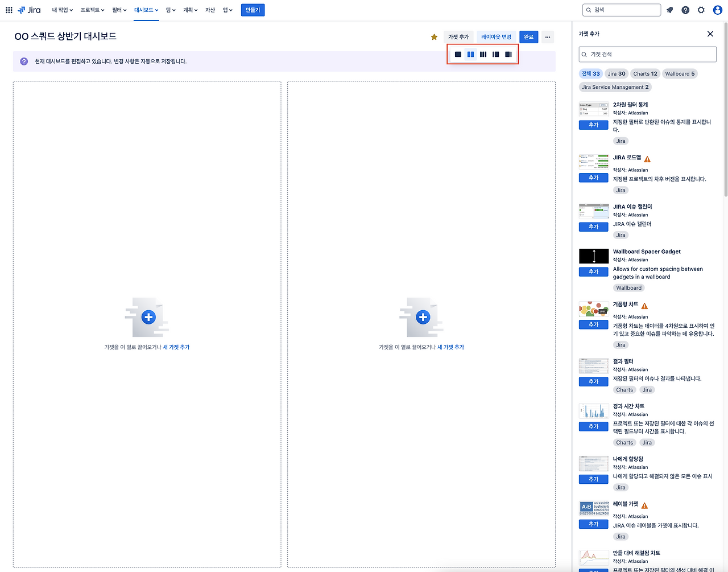This screenshot has width=728, height=572.
Task: Select the right sidebar layout icon
Action: (508, 54)
